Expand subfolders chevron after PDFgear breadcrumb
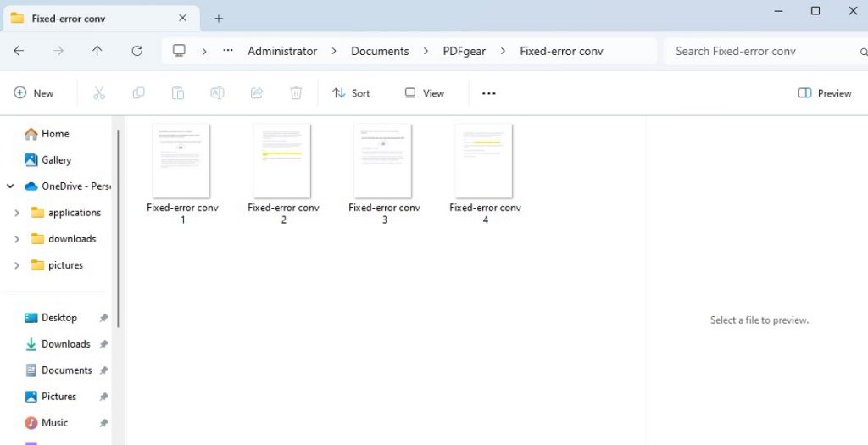Viewport: 868px width, 445px height. pos(503,51)
